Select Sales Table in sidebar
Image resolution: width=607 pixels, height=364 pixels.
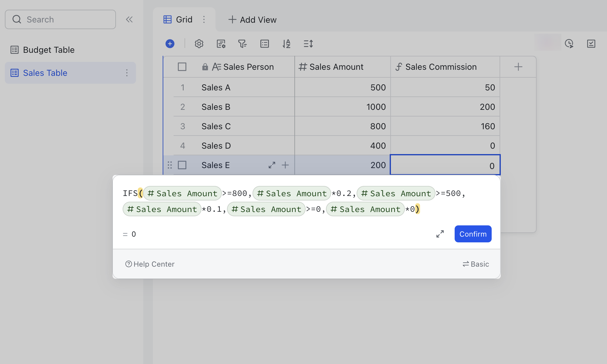(x=70, y=73)
